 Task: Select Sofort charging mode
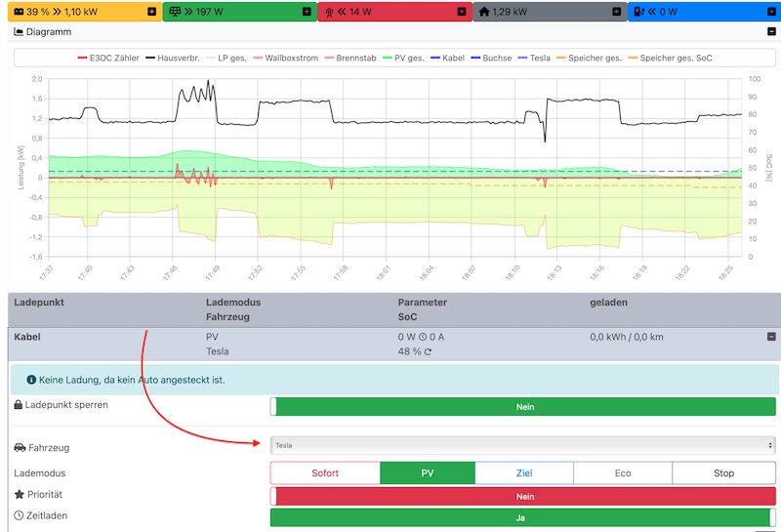click(325, 473)
